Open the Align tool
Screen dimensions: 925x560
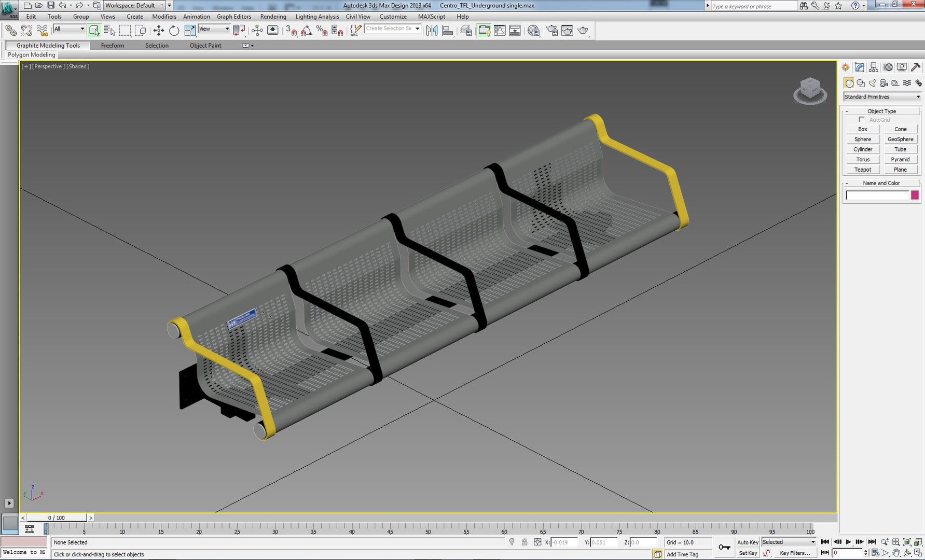(447, 31)
